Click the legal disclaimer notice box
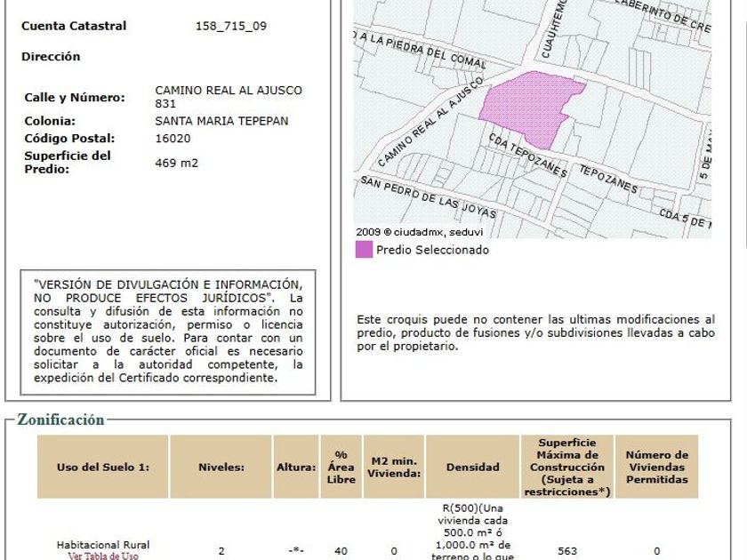 (168, 332)
